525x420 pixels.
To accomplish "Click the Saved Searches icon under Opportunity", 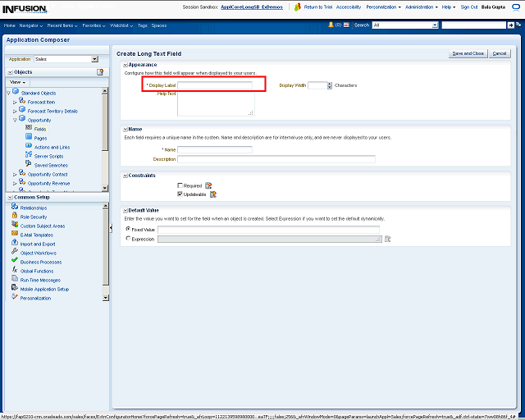I will coord(29,165).
